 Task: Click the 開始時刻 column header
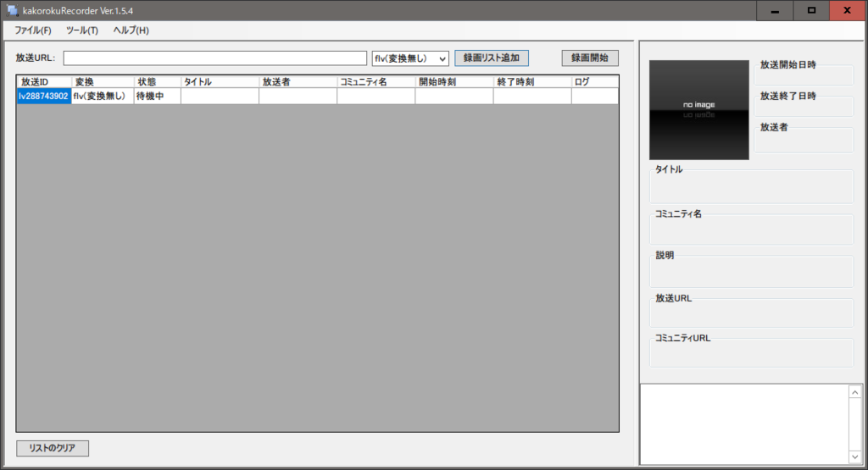(454, 82)
